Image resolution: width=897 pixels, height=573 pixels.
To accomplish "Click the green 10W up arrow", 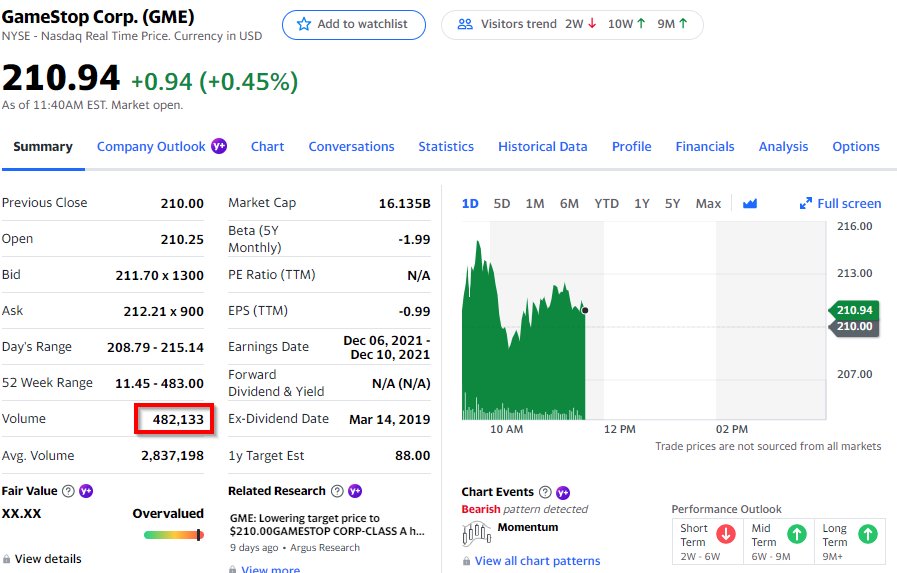I will [641, 23].
